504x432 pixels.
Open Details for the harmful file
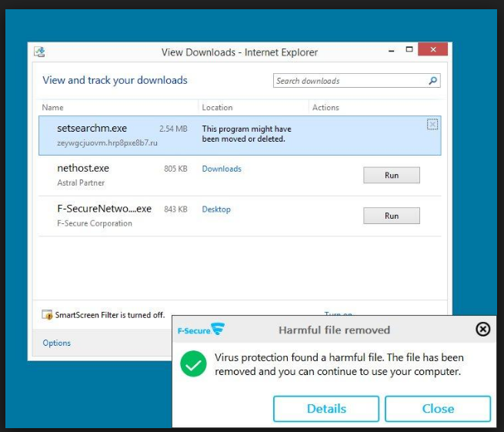[x=326, y=409]
